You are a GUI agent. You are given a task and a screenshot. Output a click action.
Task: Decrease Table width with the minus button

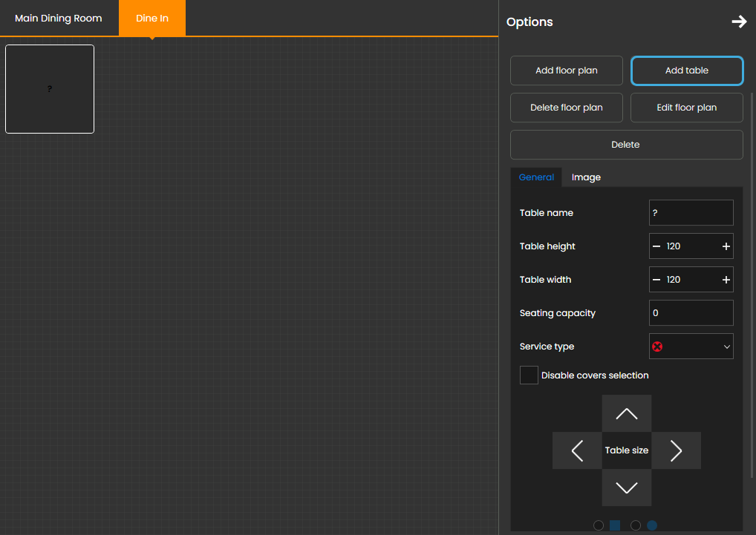[656, 280]
